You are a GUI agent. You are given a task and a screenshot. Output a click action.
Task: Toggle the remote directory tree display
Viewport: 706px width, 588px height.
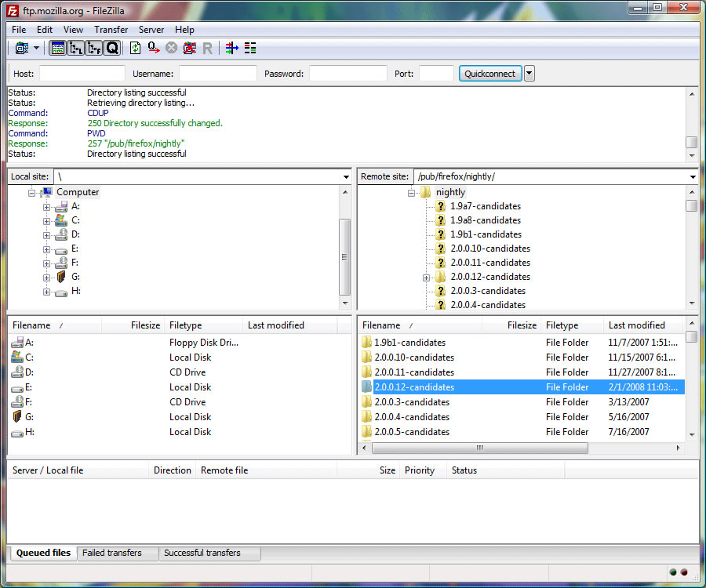tap(93, 48)
